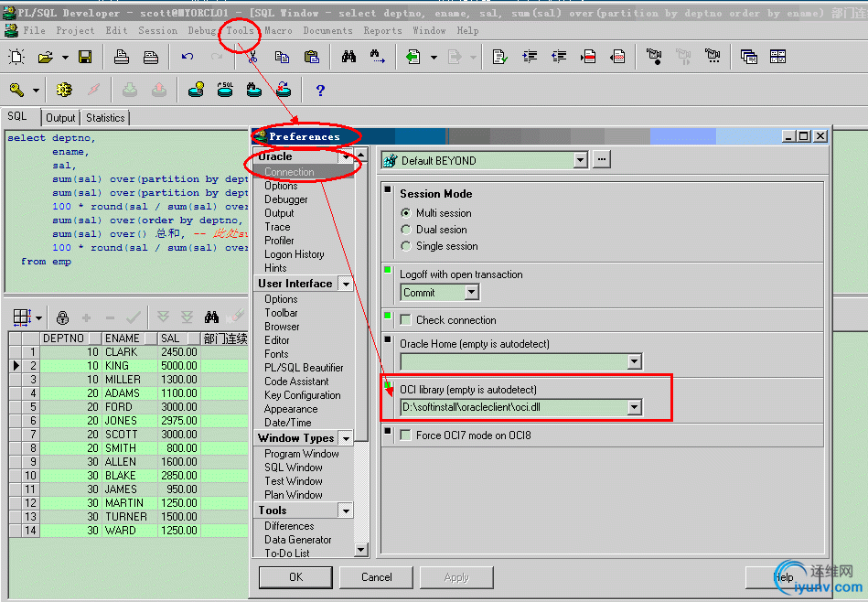The width and height of the screenshot is (868, 602).
Task: Click the Undo arrow icon
Action: [x=188, y=57]
